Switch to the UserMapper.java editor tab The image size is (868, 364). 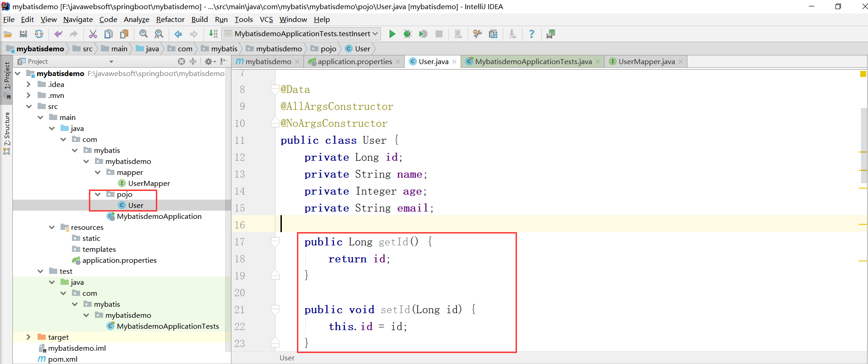pyautogui.click(x=646, y=61)
